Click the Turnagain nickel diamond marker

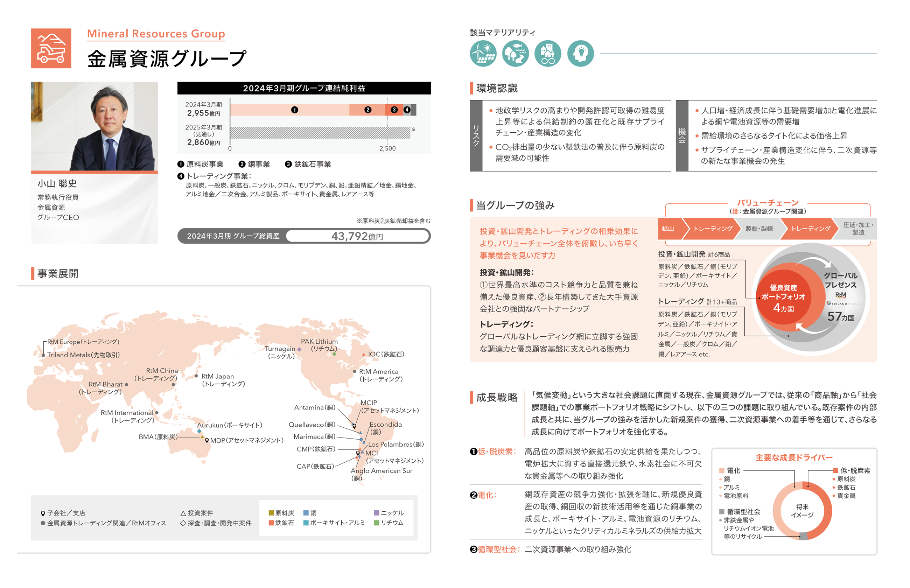pyautogui.click(x=299, y=349)
